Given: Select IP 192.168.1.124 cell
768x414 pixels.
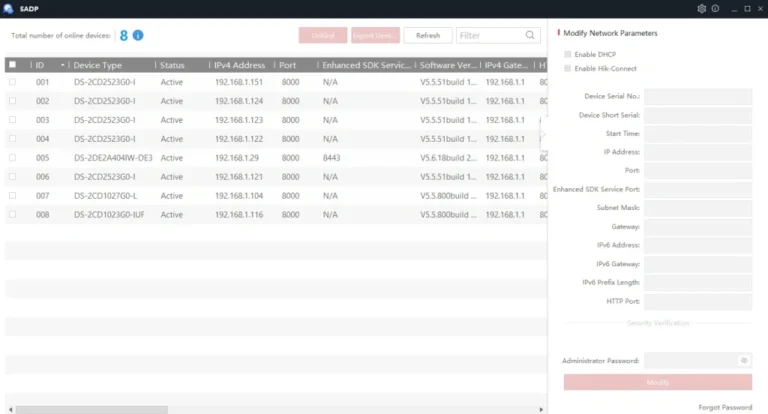Looking at the screenshot, I should (x=239, y=101).
